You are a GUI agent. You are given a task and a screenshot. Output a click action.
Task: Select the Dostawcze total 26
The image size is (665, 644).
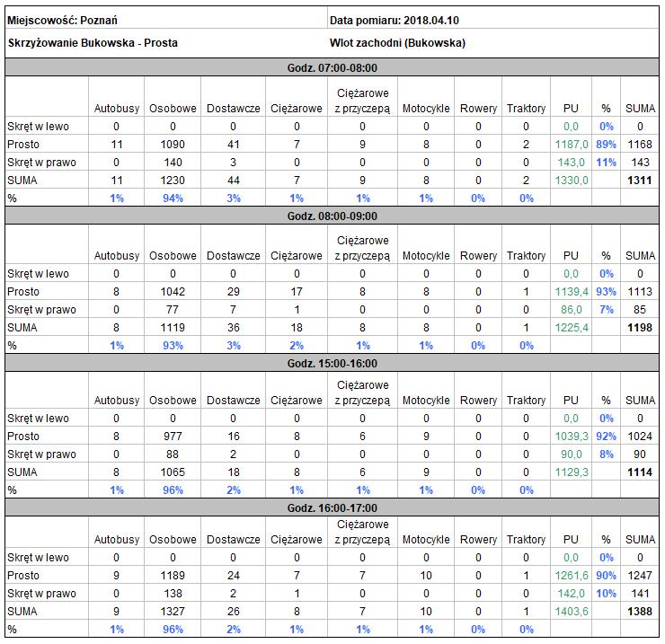[x=234, y=612]
